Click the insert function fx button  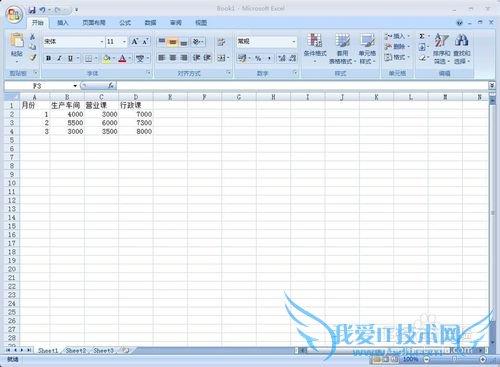111,86
